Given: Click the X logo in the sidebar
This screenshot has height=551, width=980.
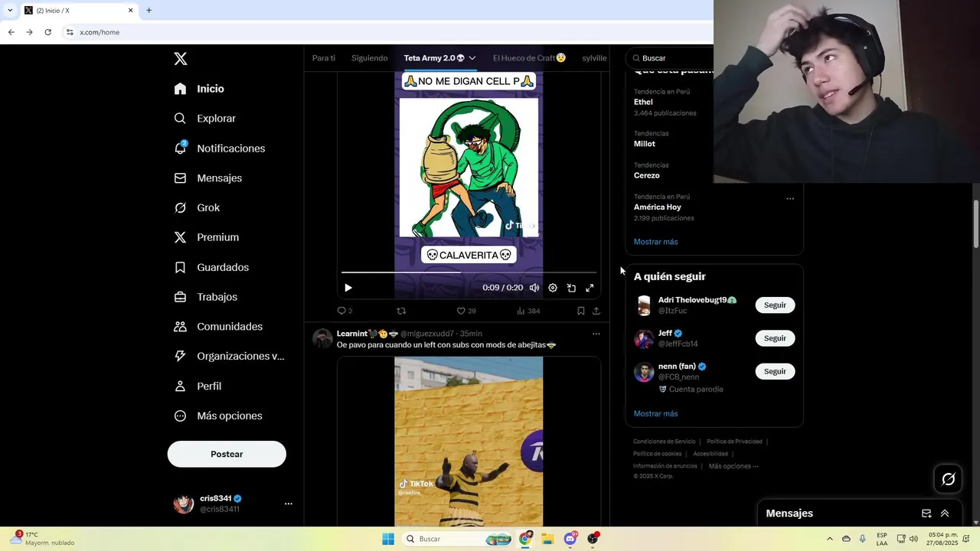Looking at the screenshot, I should pyautogui.click(x=180, y=59).
